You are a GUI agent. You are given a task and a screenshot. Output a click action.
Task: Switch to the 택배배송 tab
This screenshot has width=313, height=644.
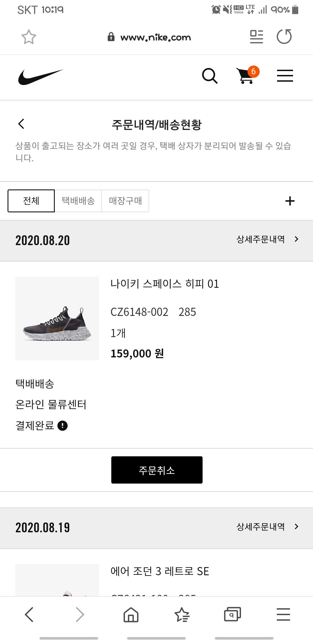pos(78,201)
